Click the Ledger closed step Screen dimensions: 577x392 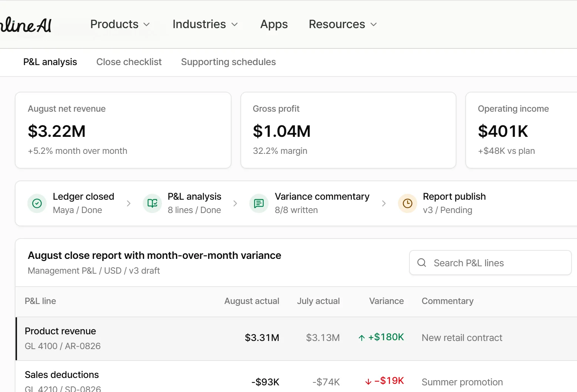pyautogui.click(x=71, y=203)
